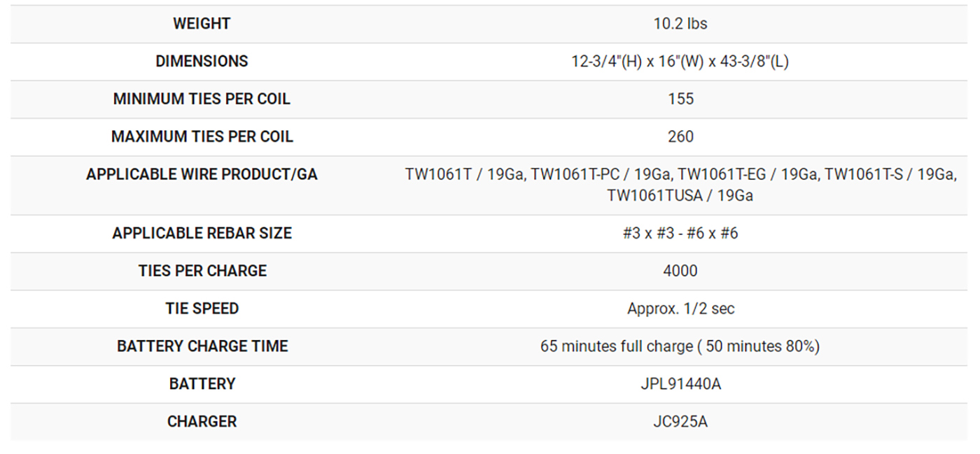Click the 10.2 lbs weight value

[680, 24]
